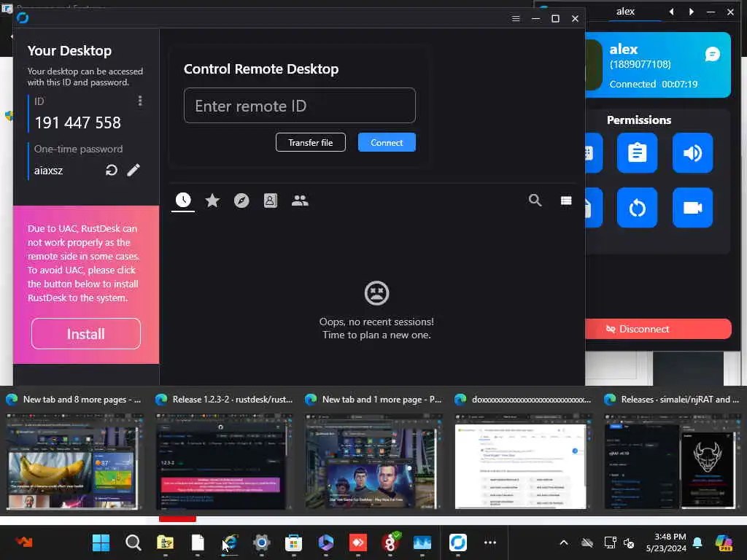Image resolution: width=747 pixels, height=560 pixels.
Task: Switch to the Accessible devices group tab
Action: tap(300, 201)
